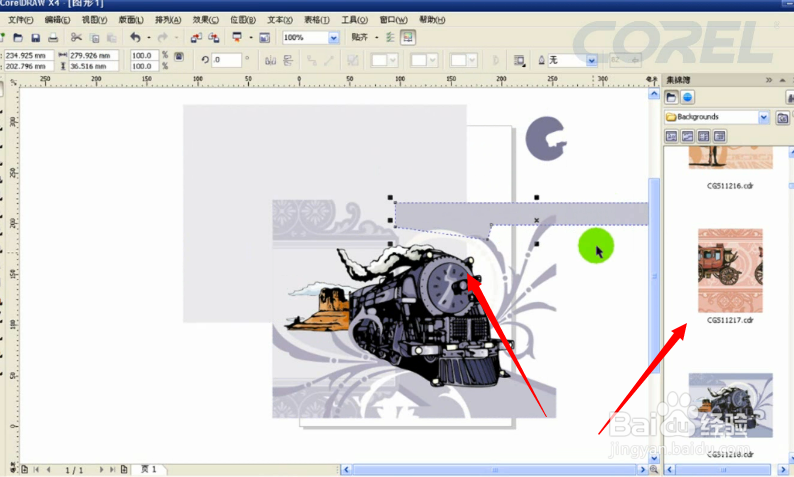Go to the next page arrow

(x=101, y=469)
